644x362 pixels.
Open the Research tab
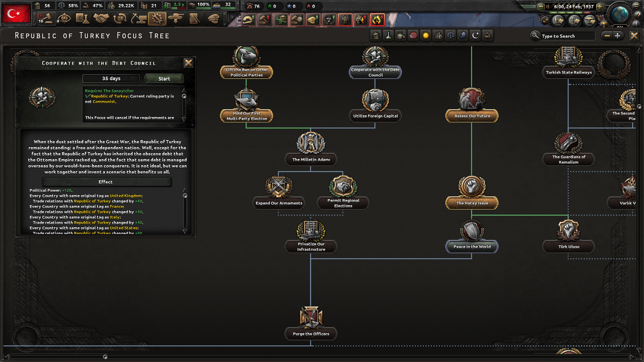point(82,19)
